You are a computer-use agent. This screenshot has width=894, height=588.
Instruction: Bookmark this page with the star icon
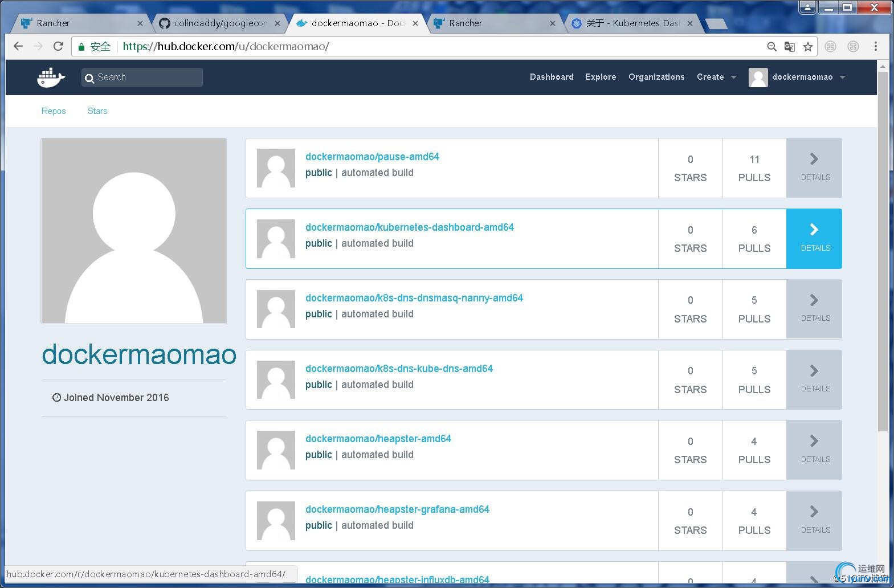808,47
